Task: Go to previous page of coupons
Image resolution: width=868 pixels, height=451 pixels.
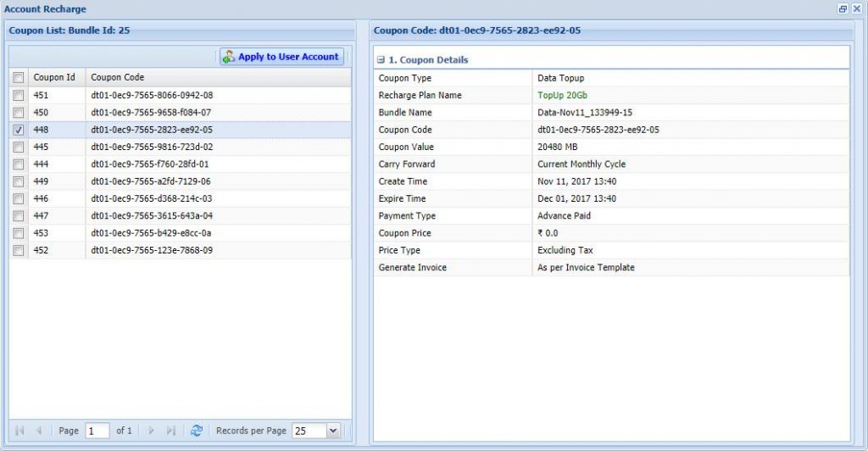Action: (x=39, y=431)
